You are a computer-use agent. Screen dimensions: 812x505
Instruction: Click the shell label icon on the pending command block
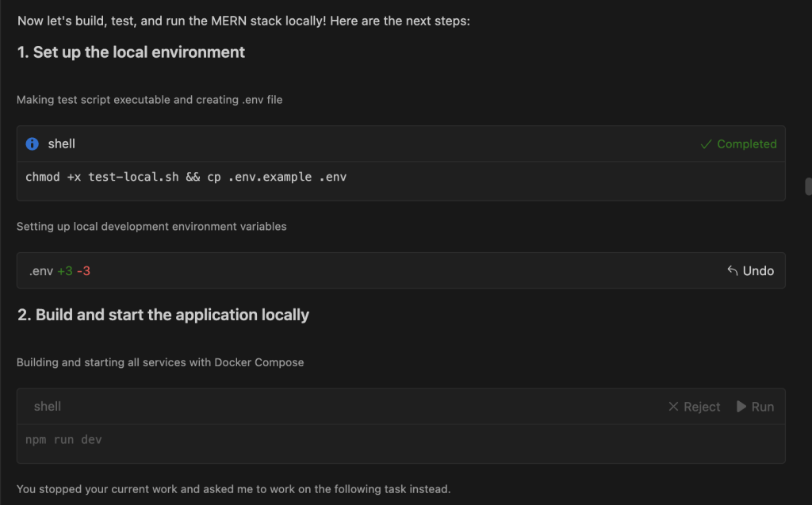point(47,406)
